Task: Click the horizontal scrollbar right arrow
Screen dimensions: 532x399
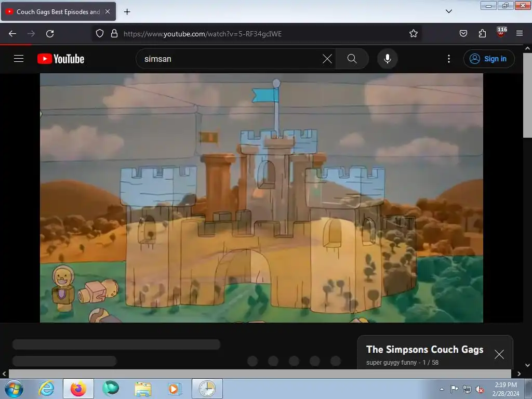Action: pos(519,374)
